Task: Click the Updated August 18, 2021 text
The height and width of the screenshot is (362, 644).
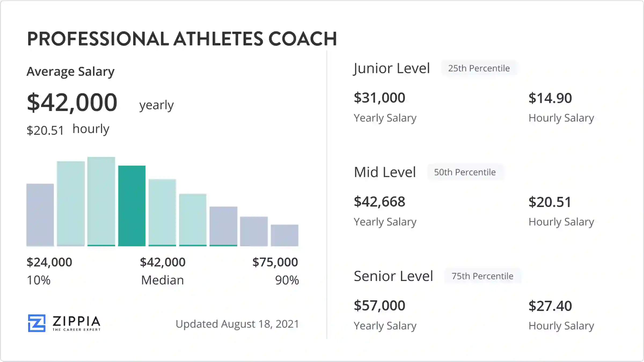Action: pos(237,324)
